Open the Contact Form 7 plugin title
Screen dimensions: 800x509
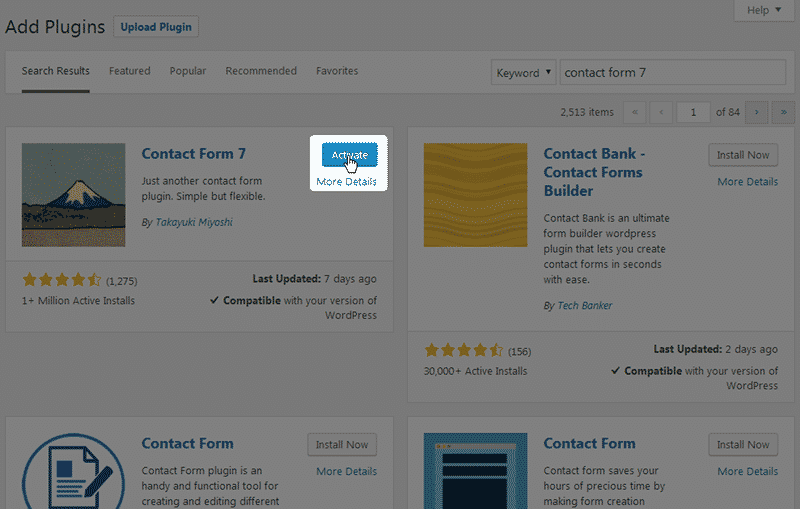[193, 154]
